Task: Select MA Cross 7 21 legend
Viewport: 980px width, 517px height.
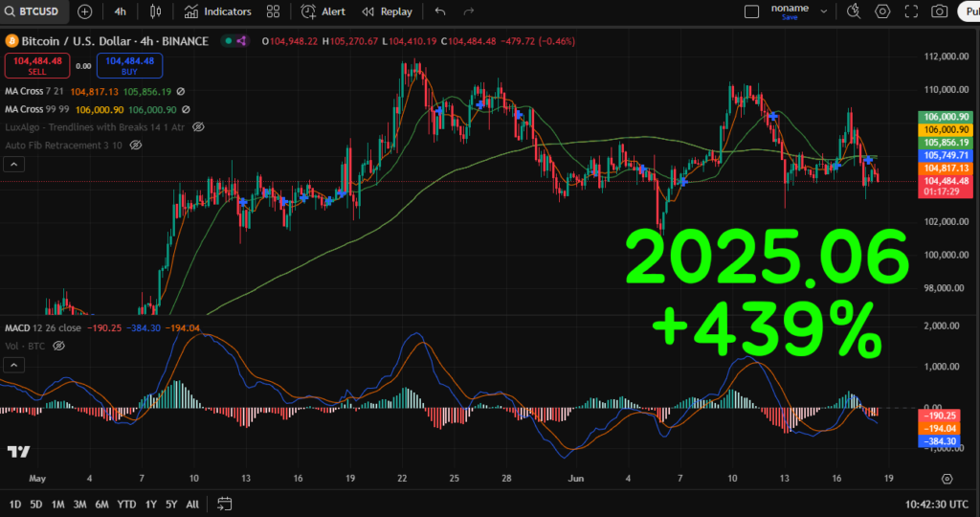Action: (x=34, y=91)
